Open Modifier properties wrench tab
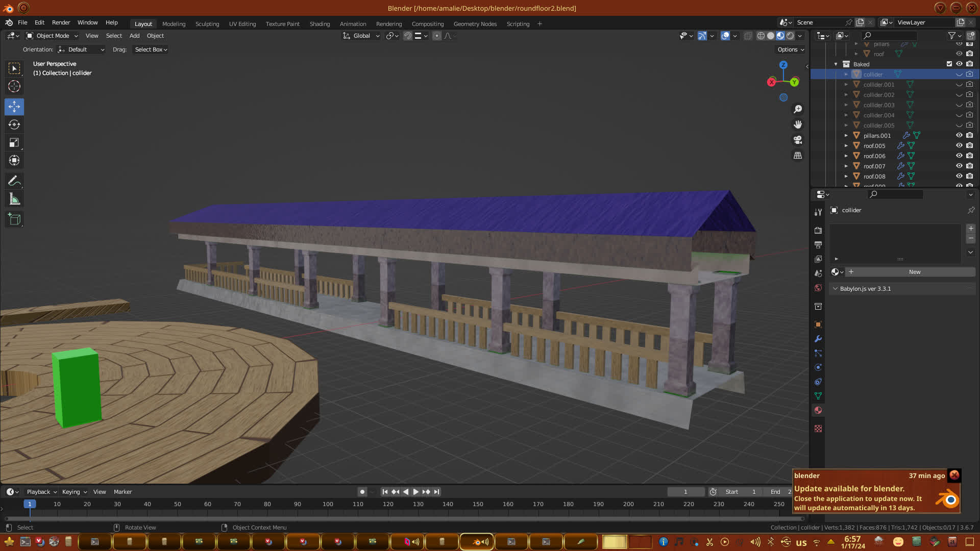This screenshot has width=980, height=551. (x=818, y=339)
